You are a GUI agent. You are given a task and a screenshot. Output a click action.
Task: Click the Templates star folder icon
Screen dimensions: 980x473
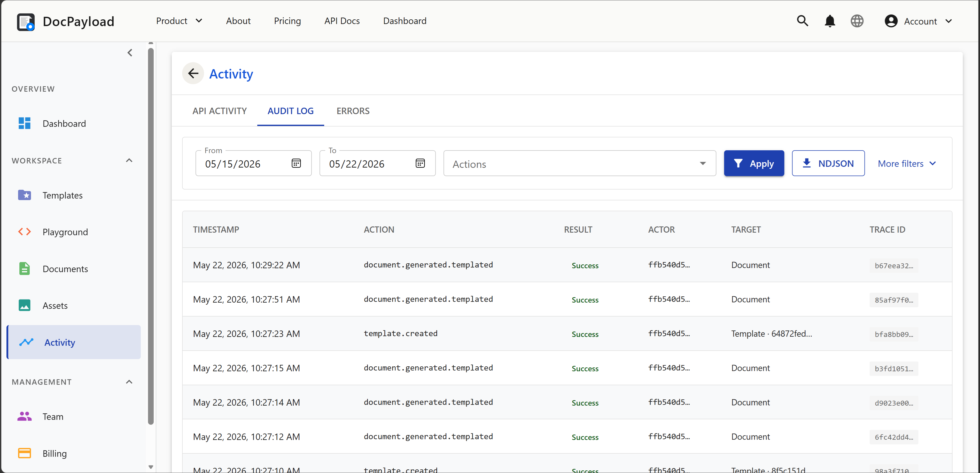pyautogui.click(x=25, y=195)
